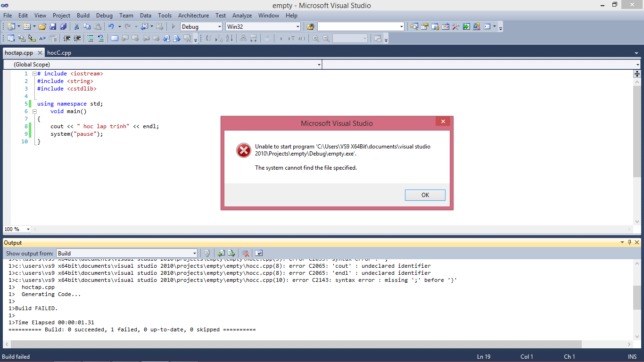Click OK in the error dialog
This screenshot has width=644, height=362.
click(x=425, y=195)
